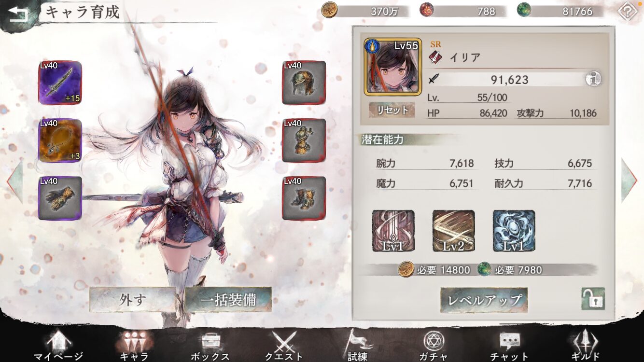Open the first Lv1 skill icon
The image size is (644, 362).
coord(393,231)
